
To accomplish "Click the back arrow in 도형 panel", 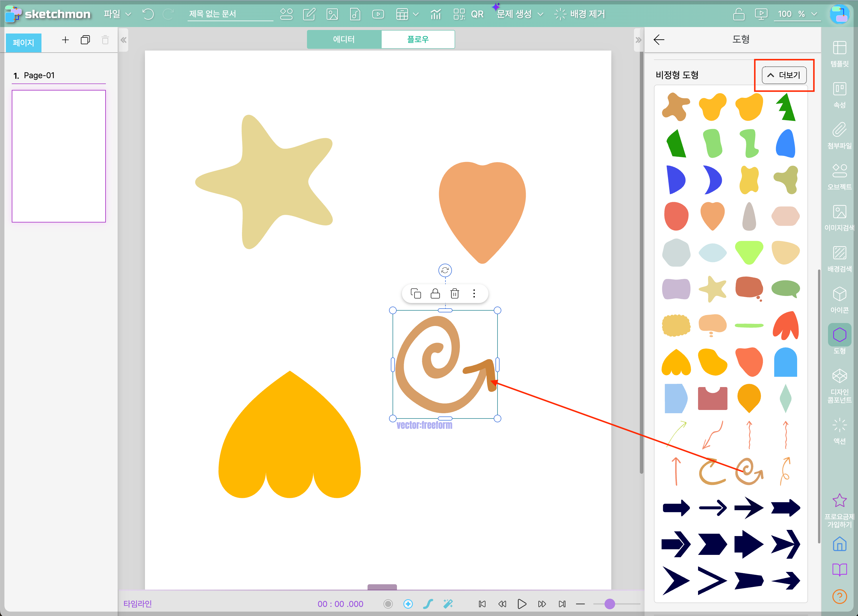I will (x=659, y=39).
